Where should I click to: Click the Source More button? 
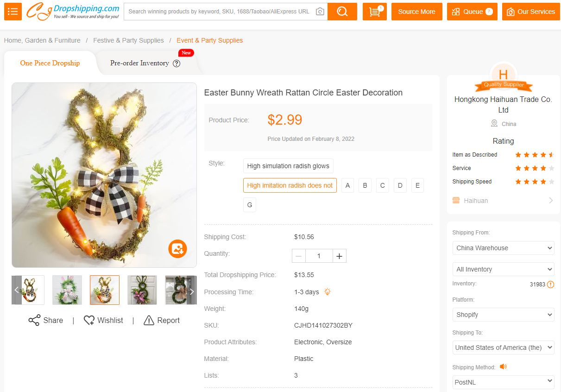416,12
